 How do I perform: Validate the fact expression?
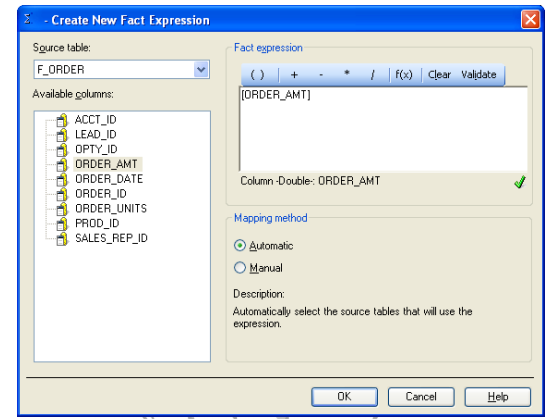click(479, 75)
